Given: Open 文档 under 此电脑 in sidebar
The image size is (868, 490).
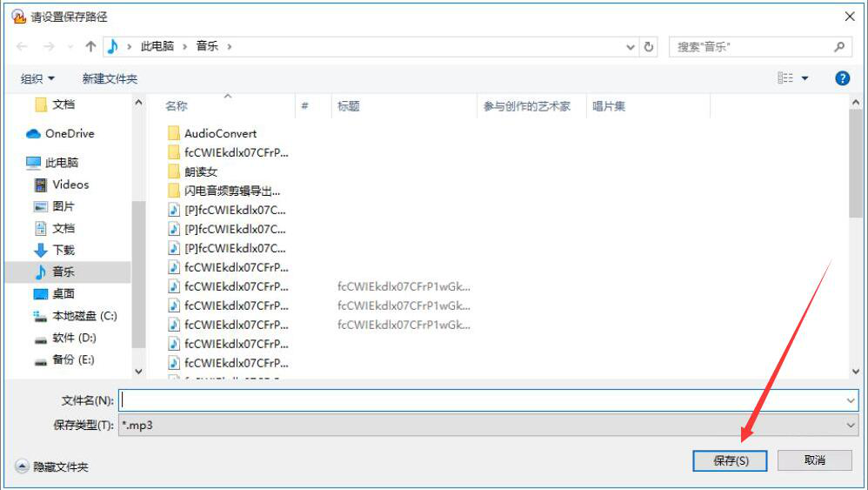Looking at the screenshot, I should pos(55,228).
